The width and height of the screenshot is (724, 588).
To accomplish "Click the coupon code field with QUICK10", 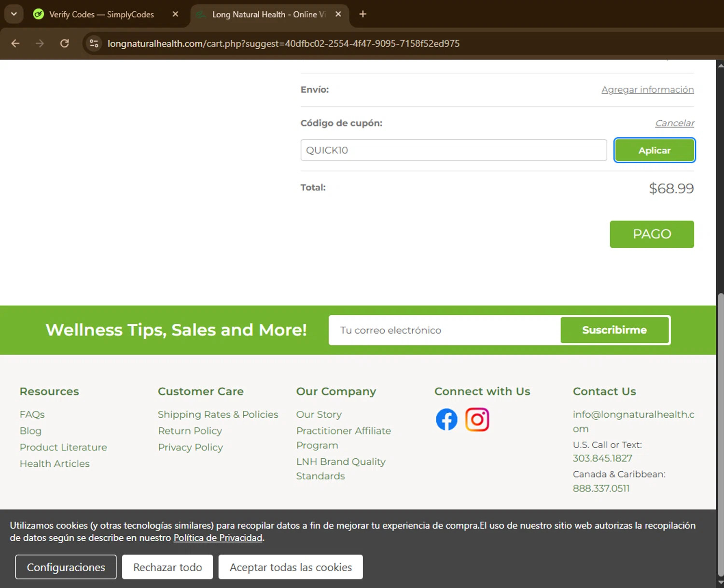I will click(x=453, y=150).
